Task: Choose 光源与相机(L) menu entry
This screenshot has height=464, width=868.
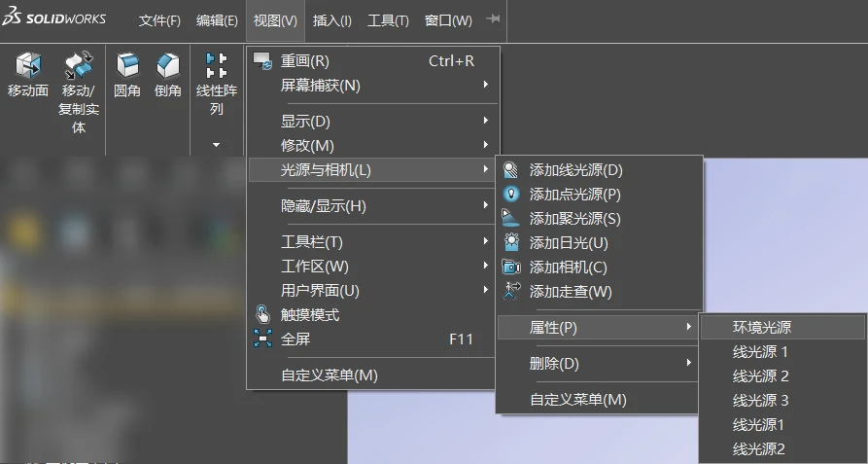Action: (373, 170)
